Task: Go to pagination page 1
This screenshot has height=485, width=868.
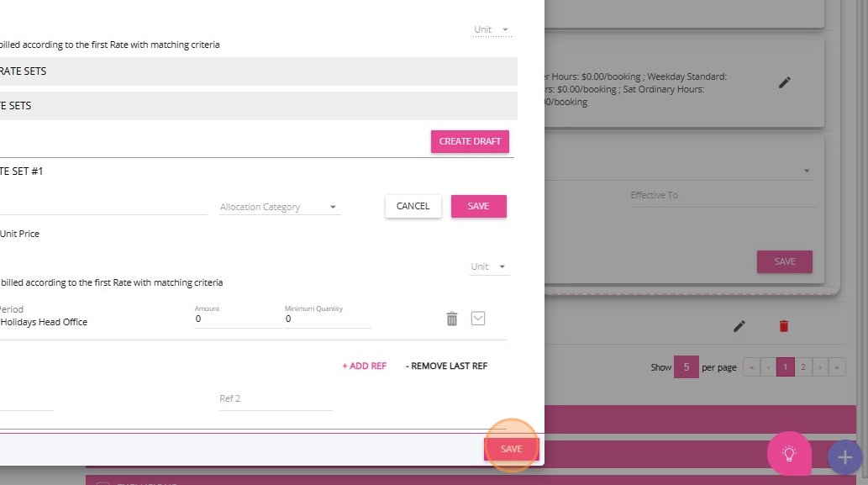Action: pyautogui.click(x=785, y=367)
